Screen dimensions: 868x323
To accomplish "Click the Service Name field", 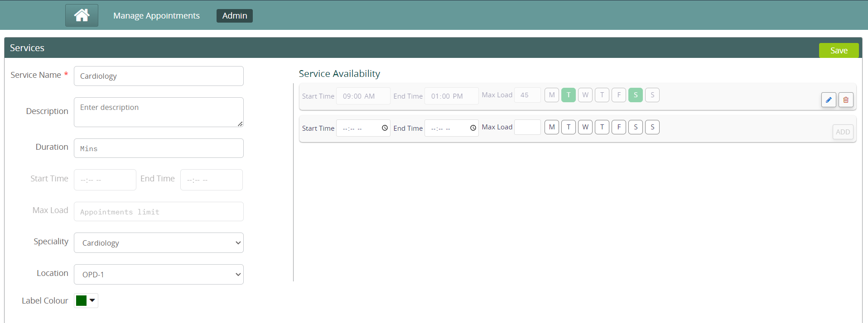I will coord(159,76).
